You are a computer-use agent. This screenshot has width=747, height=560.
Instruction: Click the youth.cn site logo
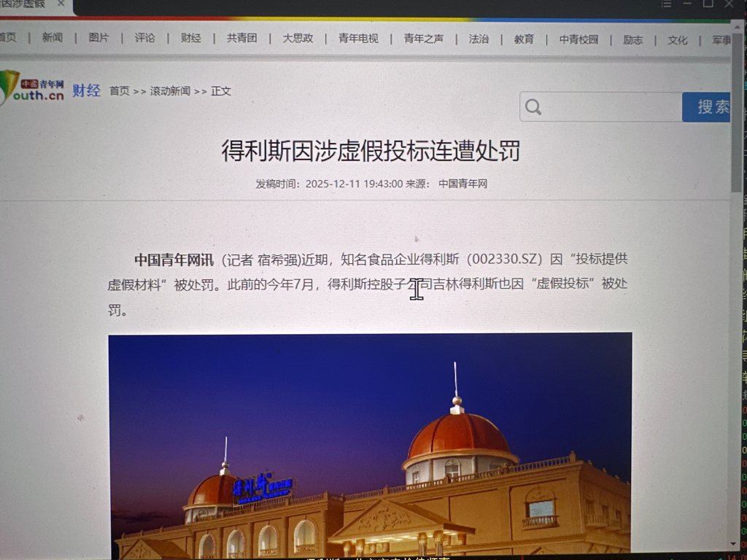pyautogui.click(x=31, y=88)
